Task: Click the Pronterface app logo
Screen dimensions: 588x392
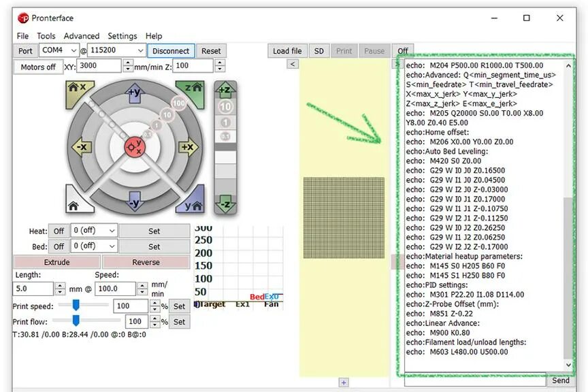Action: pyautogui.click(x=23, y=18)
